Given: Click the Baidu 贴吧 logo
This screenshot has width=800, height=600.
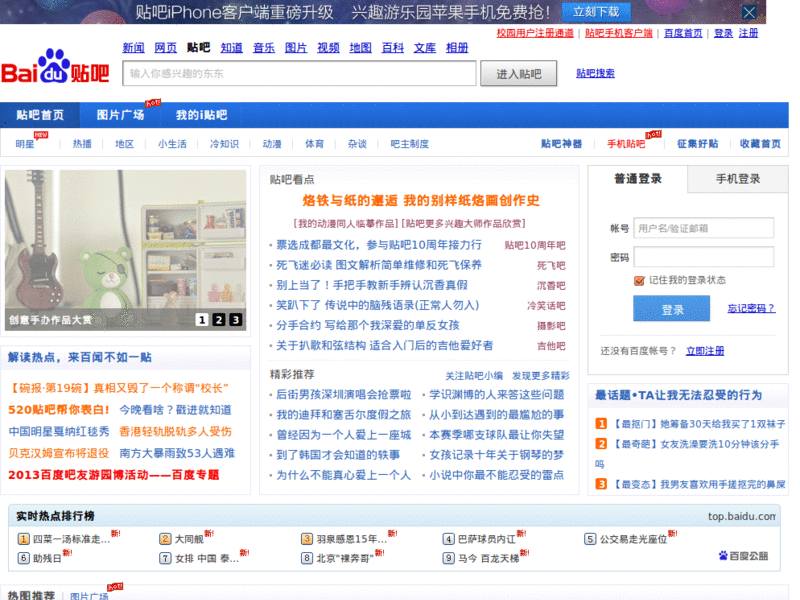Looking at the screenshot, I should tap(55, 67).
